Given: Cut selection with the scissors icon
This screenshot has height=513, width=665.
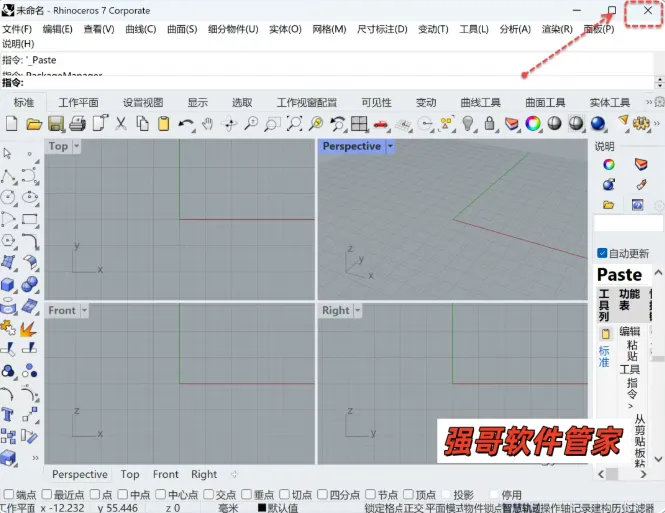Looking at the screenshot, I should 121,124.
